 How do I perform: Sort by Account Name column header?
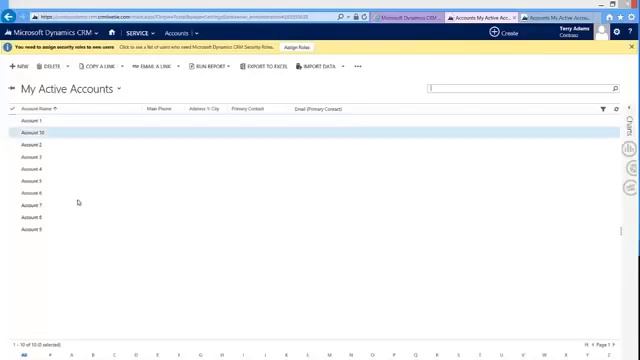tap(39, 109)
